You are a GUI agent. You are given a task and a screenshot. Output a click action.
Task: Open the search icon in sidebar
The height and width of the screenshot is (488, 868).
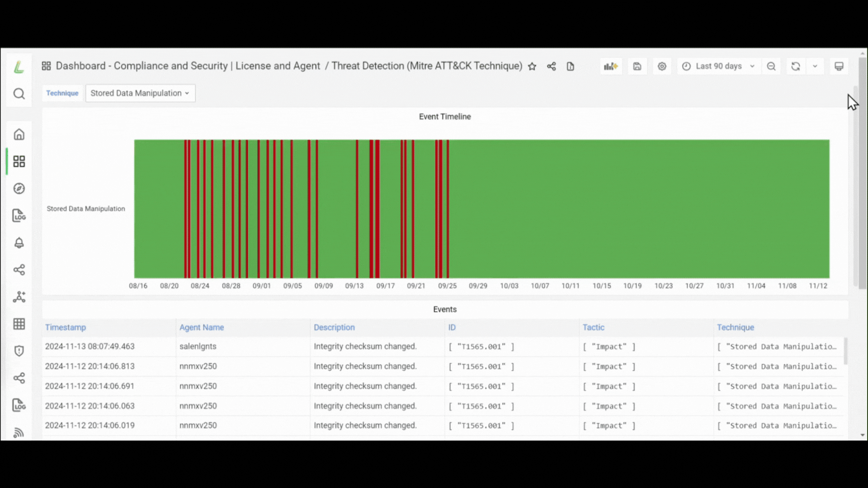tap(19, 94)
